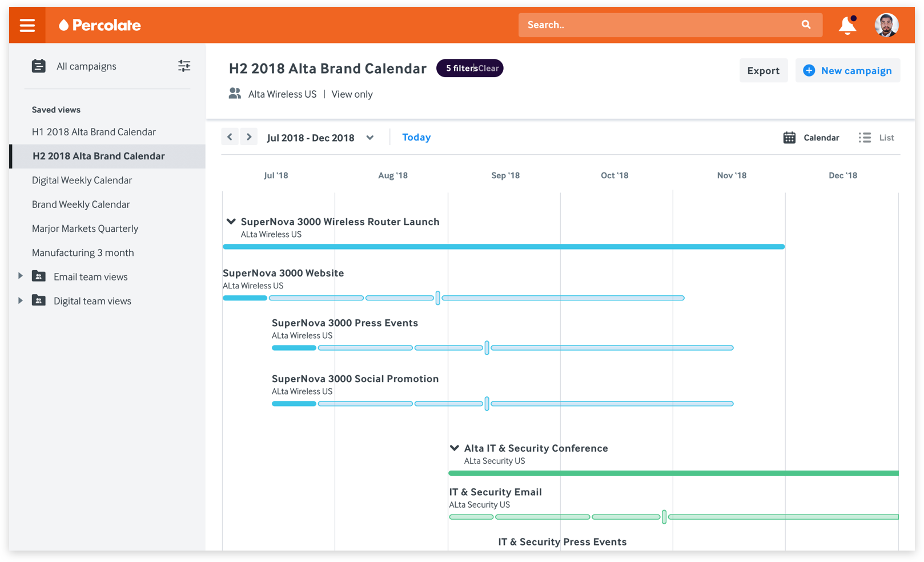The height and width of the screenshot is (562, 924).
Task: Click the Nov '18 month header
Action: pyautogui.click(x=732, y=175)
